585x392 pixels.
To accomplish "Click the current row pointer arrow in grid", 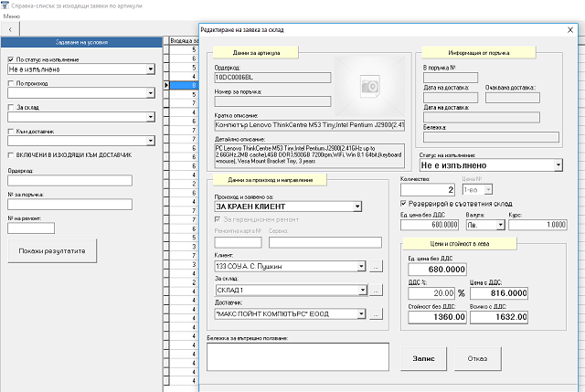I will [x=166, y=85].
